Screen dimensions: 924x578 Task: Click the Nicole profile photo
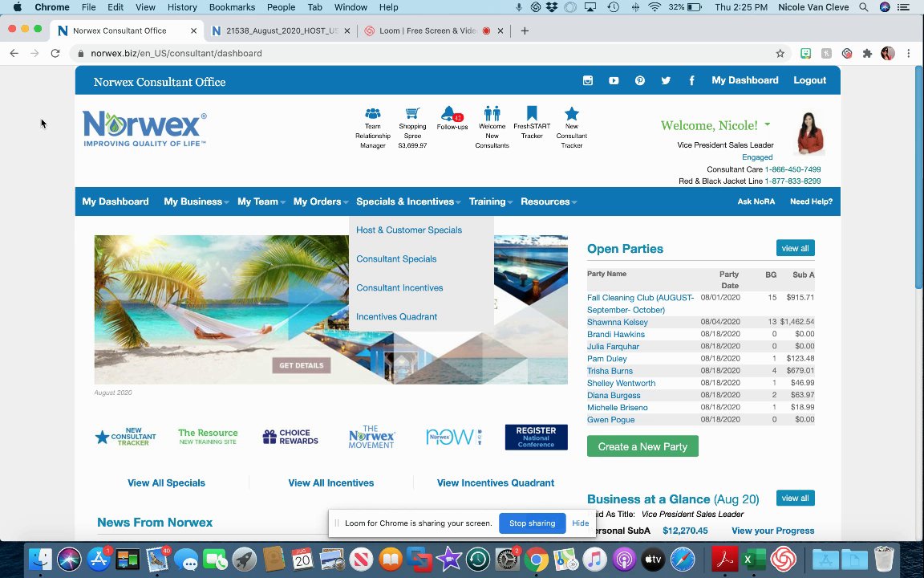[x=810, y=132]
